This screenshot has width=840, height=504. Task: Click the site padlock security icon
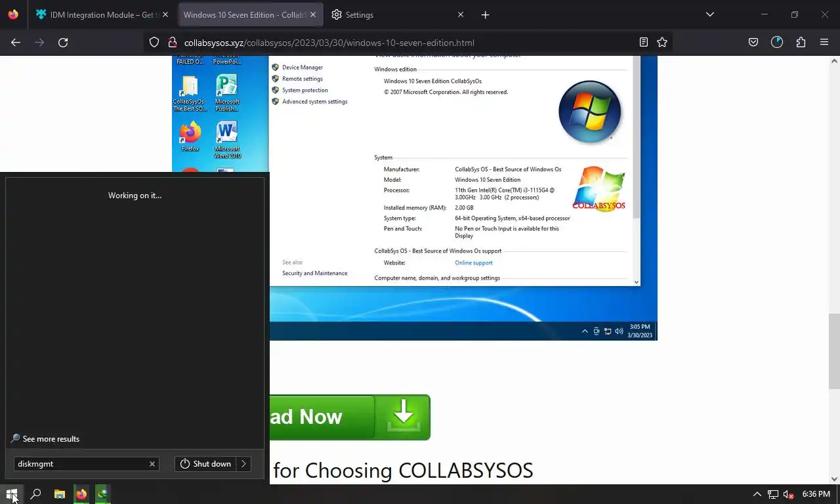(172, 43)
